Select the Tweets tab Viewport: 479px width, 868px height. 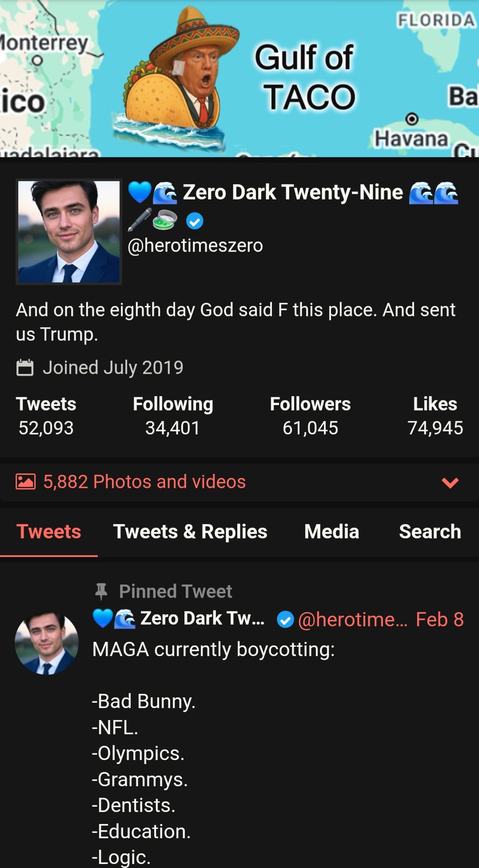pos(49,531)
